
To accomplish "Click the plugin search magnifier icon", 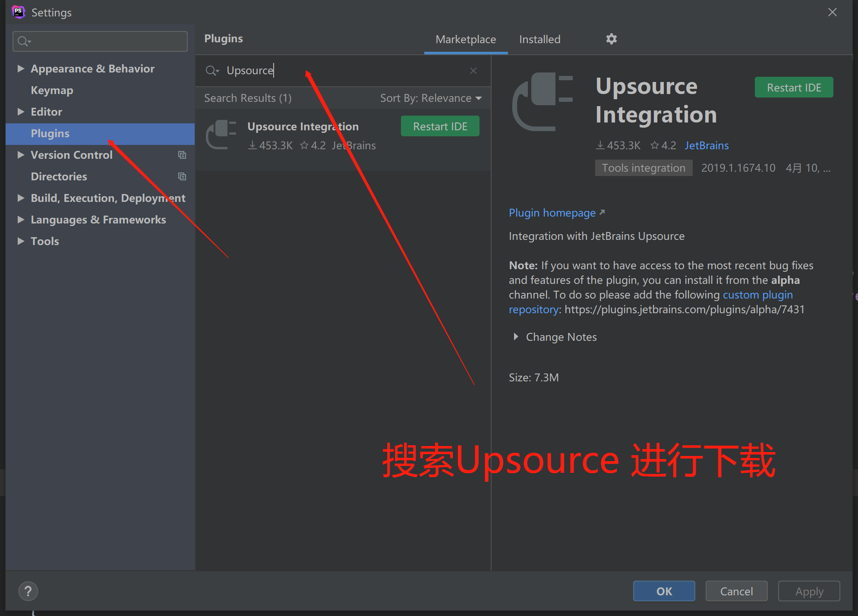I will click(x=212, y=71).
